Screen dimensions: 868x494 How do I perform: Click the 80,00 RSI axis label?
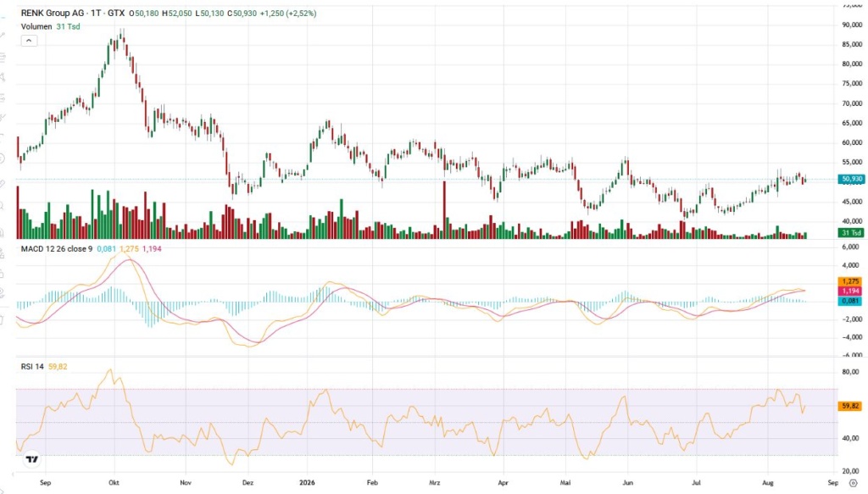[x=851, y=372]
